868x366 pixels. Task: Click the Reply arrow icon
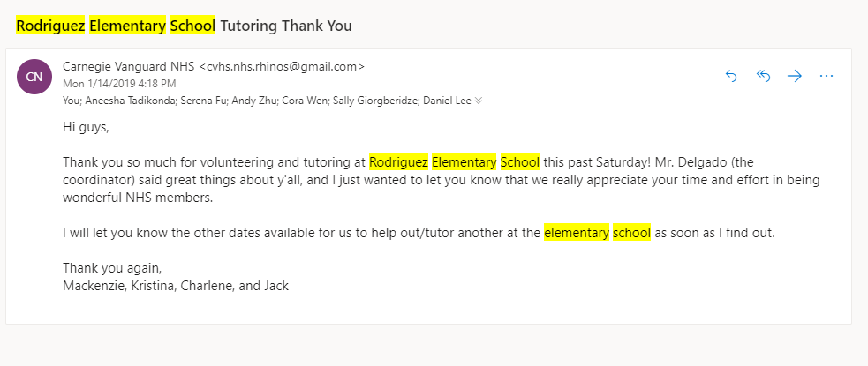pyautogui.click(x=730, y=76)
